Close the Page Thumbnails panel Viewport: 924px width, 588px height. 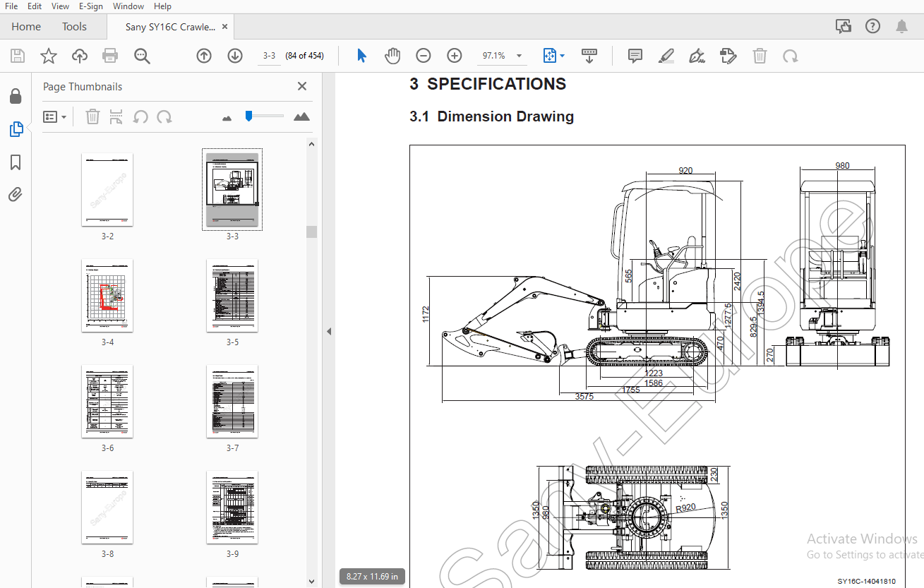coord(302,86)
